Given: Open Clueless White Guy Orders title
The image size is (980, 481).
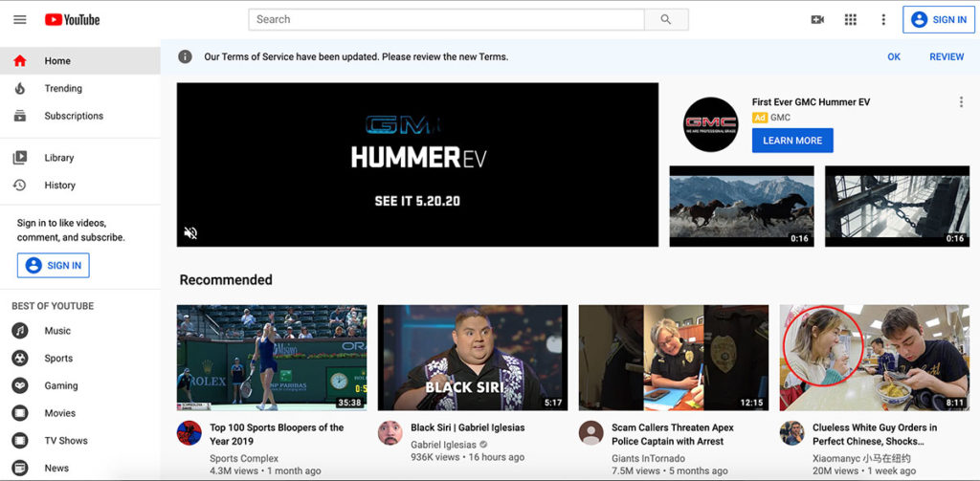Looking at the screenshot, I should (x=875, y=434).
